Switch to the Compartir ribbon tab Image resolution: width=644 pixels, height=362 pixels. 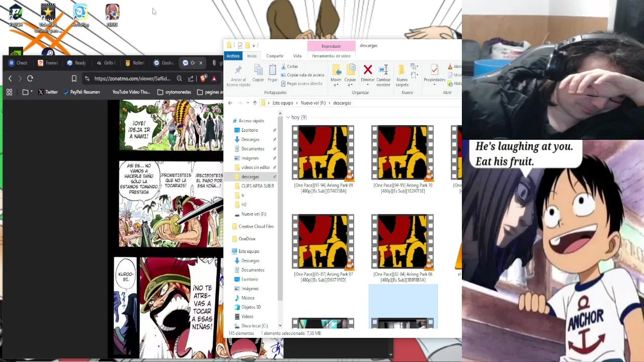pos(275,56)
